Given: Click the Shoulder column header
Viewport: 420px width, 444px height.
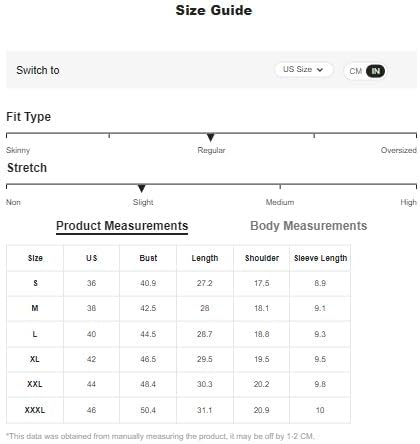Looking at the screenshot, I should [x=262, y=258].
